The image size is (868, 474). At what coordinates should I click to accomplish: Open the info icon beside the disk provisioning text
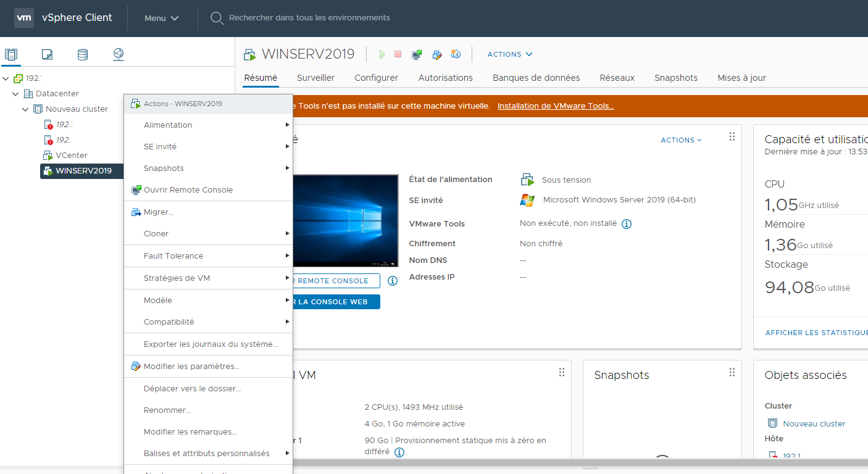pos(399,452)
